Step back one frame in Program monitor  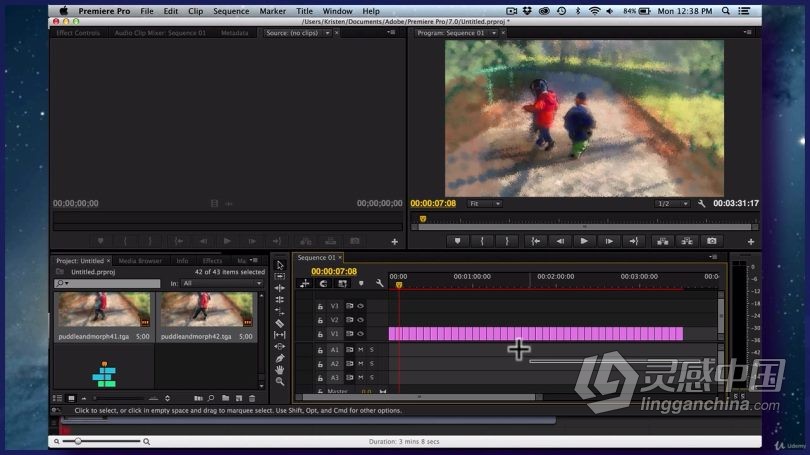559,241
